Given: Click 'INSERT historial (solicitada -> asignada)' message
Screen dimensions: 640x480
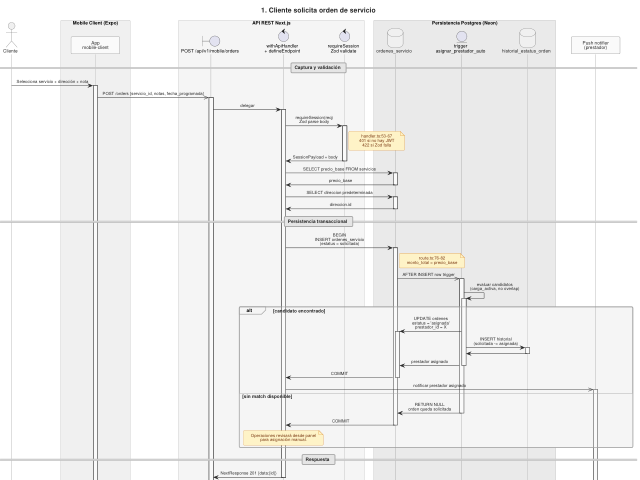Looking at the screenshot, I should coord(496,341).
